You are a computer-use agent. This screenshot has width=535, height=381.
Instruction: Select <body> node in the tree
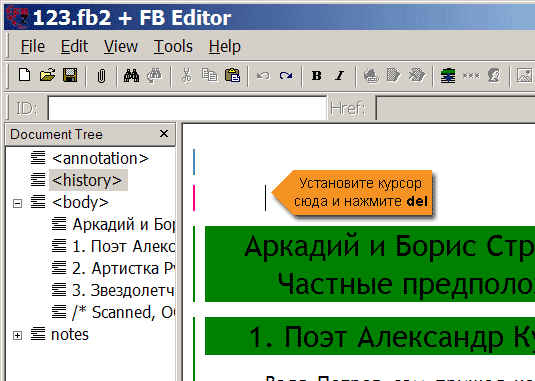[x=81, y=202]
